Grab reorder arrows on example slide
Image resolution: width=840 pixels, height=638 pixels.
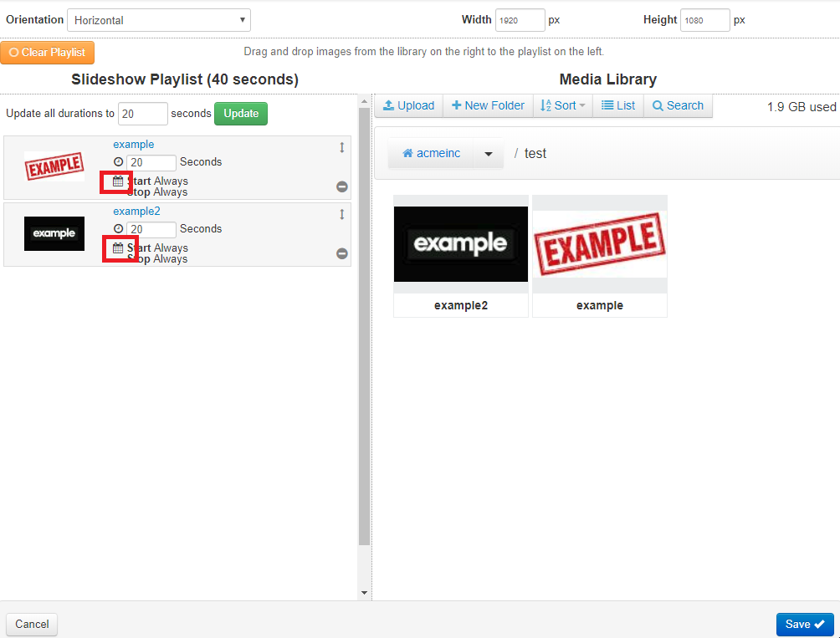342,148
